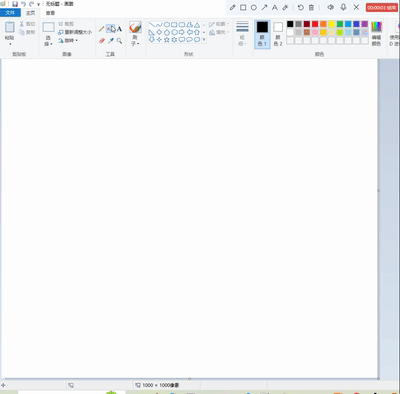Pick the red color in palette
The height and width of the screenshot is (394, 400).
click(315, 24)
